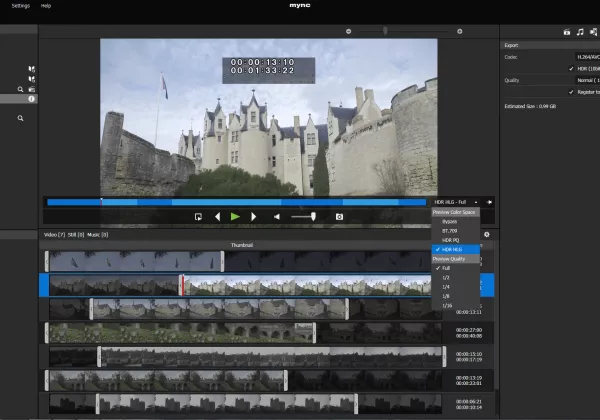
Task: Click the upper magnifier search icon in the left sidebar
Action: tap(20, 89)
